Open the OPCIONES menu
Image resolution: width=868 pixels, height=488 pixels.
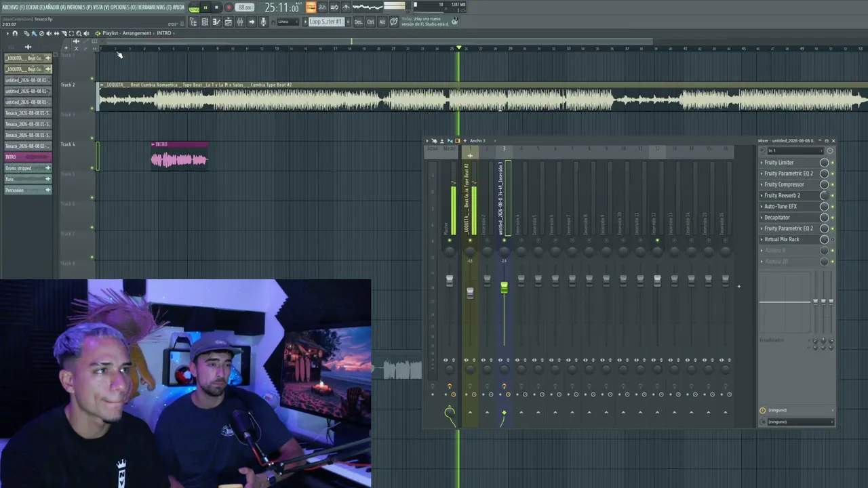pos(122,7)
